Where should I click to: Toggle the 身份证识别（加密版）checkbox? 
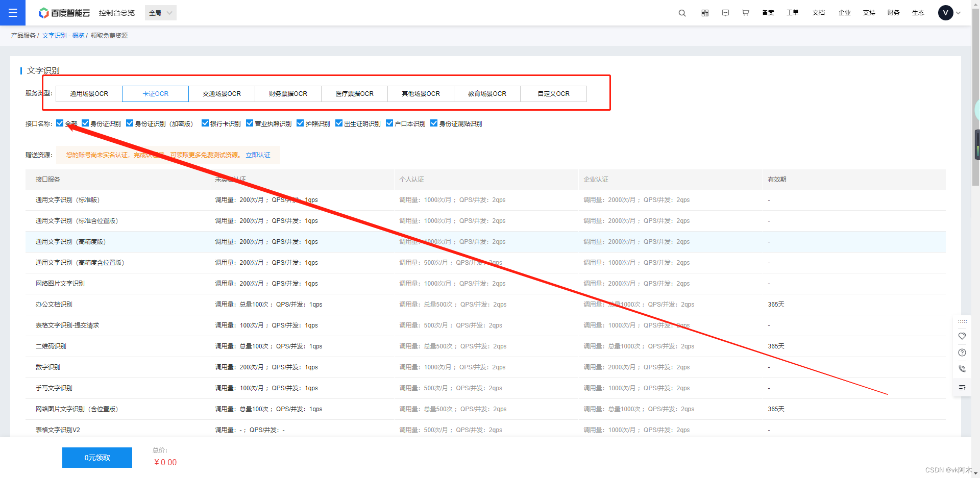[x=130, y=123]
